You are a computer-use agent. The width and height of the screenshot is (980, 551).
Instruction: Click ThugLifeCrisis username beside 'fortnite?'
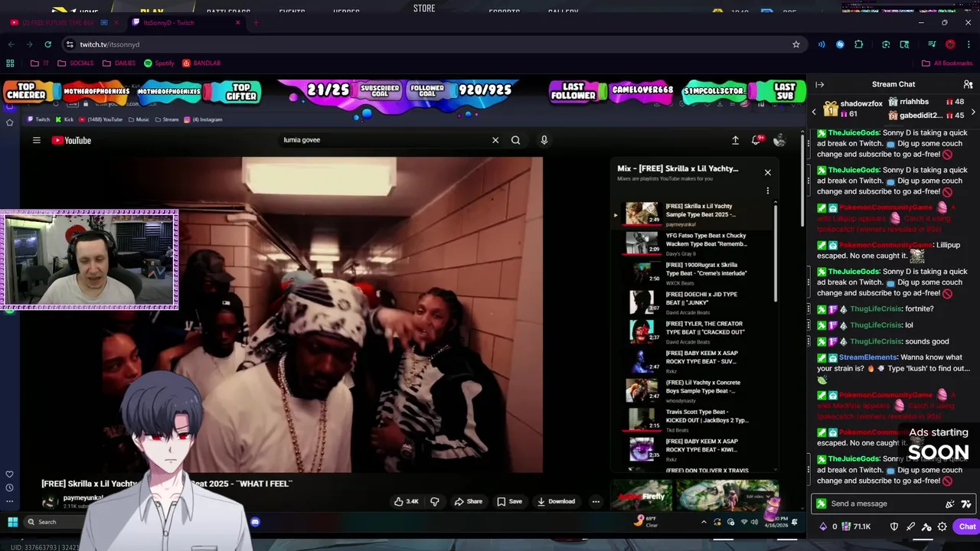coord(876,308)
